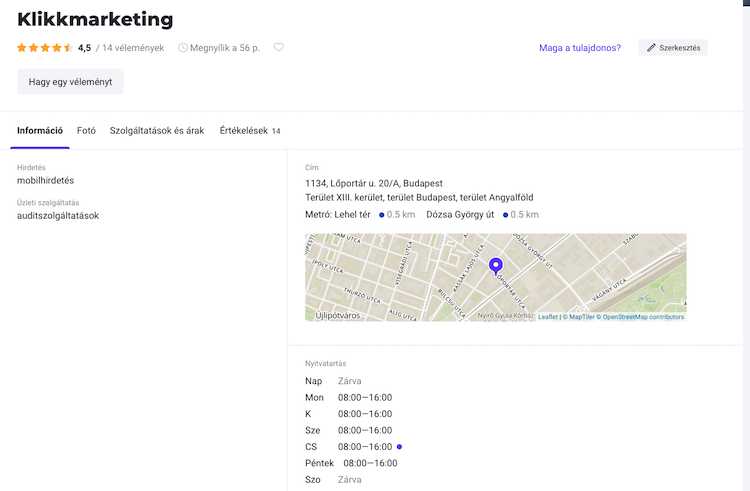The width and height of the screenshot is (750, 491).
Task: Click the Megnyílik a 56 p. text
Action: pyautogui.click(x=225, y=48)
